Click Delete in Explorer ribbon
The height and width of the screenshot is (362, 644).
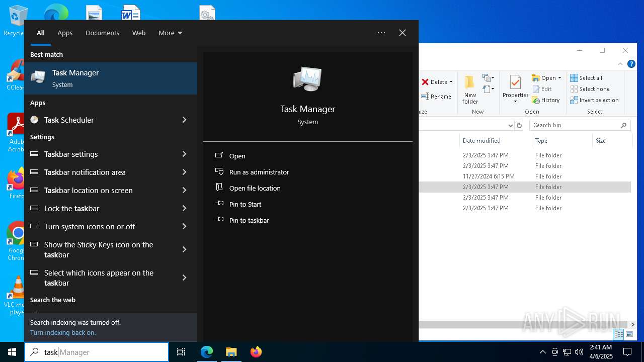click(x=435, y=82)
